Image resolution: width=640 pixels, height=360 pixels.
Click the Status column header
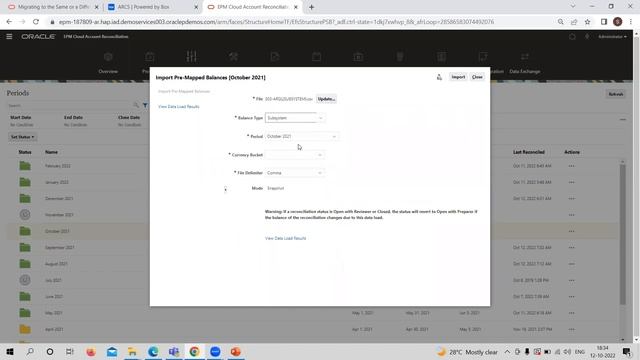(24, 152)
